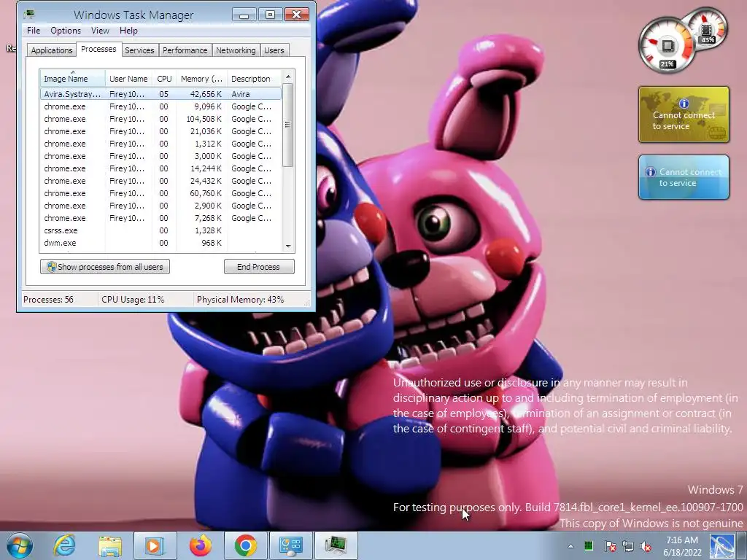Select the chrome.exe row using 1,312 K

click(161, 144)
